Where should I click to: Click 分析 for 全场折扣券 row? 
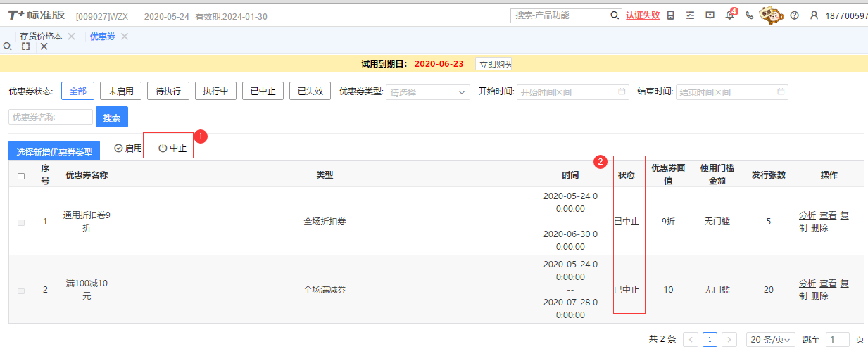click(807, 215)
